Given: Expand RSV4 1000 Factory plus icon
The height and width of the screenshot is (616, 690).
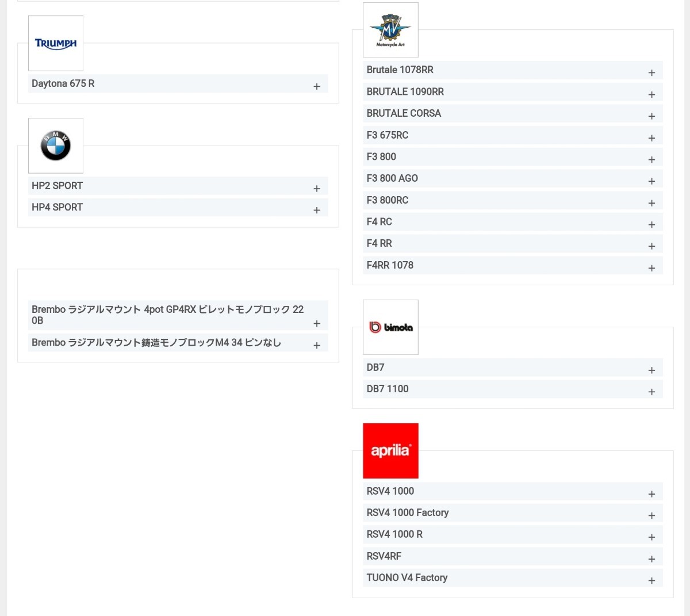Looking at the screenshot, I should click(x=651, y=515).
